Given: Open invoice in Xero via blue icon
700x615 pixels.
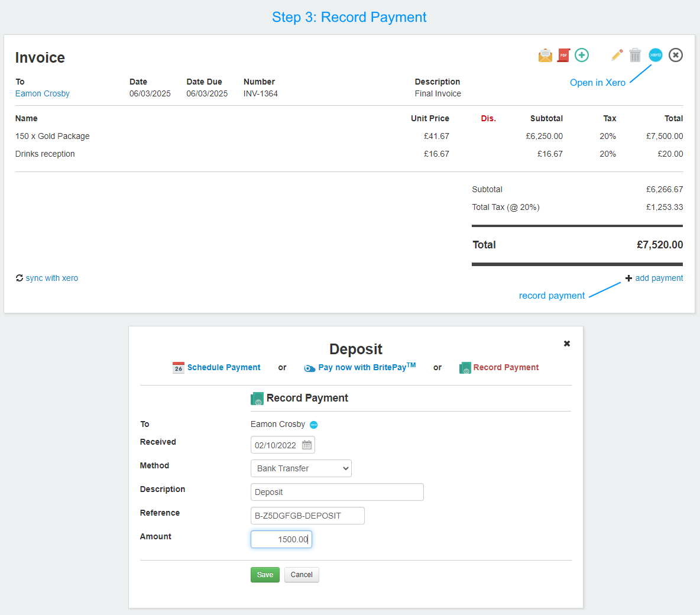Looking at the screenshot, I should 655,55.
